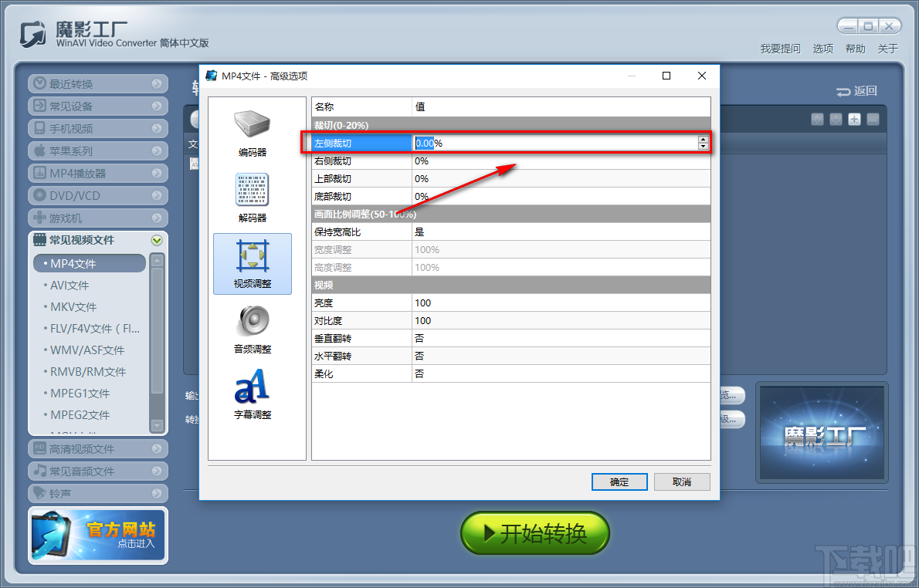Open the 我要提问 menu
919x588 pixels.
[x=780, y=49]
